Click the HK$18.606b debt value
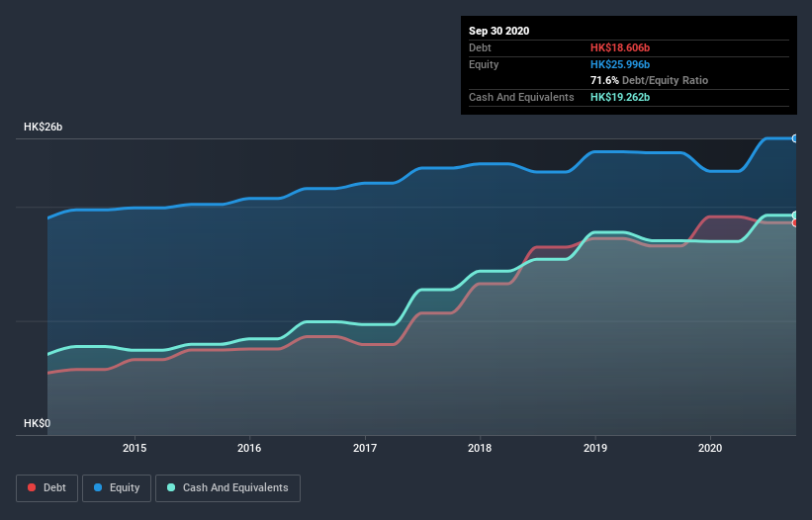The image size is (812, 520). [x=620, y=47]
